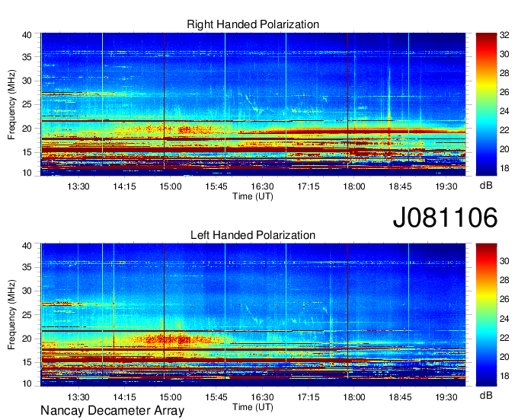Click the '18:00' time tick on Right Handed plot
Screen dimensions: 518x420
tap(354, 186)
